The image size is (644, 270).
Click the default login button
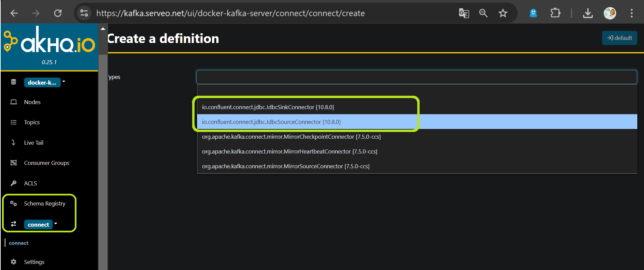tap(620, 38)
